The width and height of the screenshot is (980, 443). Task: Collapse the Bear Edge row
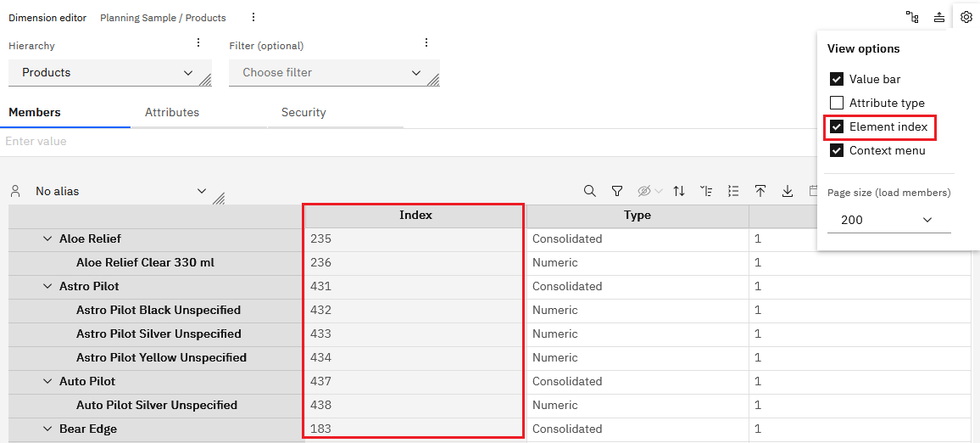(47, 429)
